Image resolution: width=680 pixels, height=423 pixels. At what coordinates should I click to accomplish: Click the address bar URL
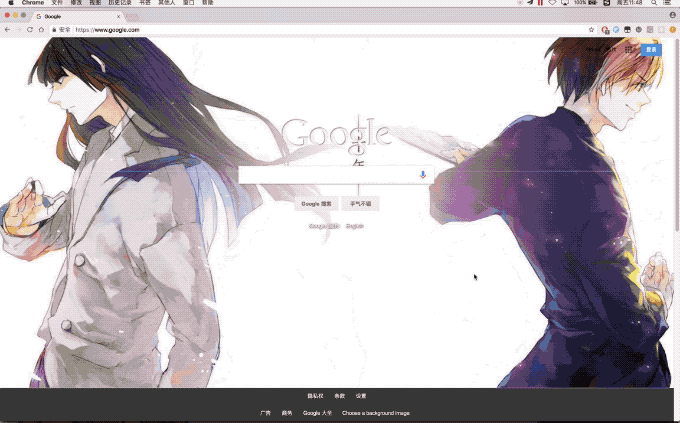tap(108, 30)
